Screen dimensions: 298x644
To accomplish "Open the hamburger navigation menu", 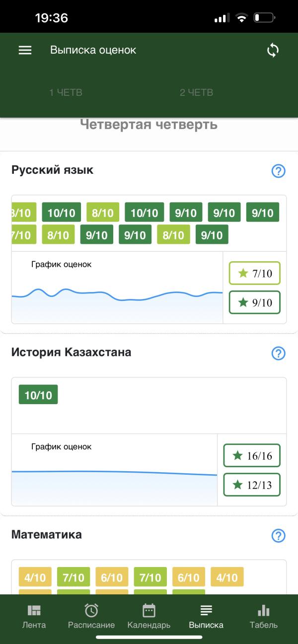I will coord(25,50).
